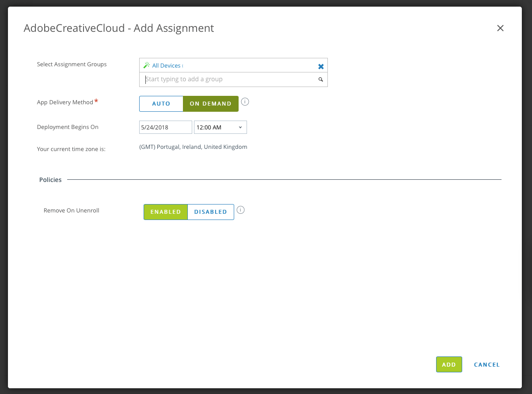This screenshot has width=532, height=394.
Task: Open the 12:00 AM time dropdown
Action: (220, 127)
